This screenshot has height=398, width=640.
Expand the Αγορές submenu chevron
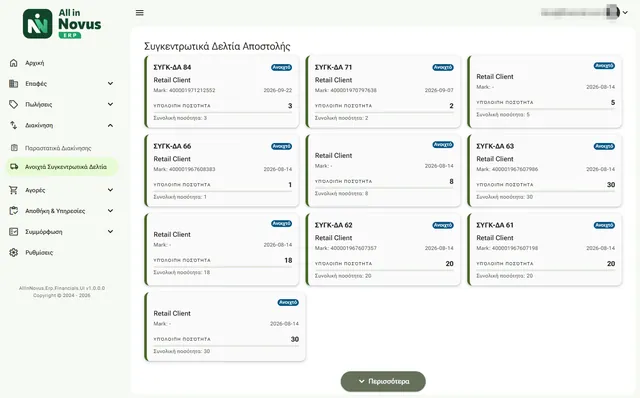pyautogui.click(x=110, y=190)
